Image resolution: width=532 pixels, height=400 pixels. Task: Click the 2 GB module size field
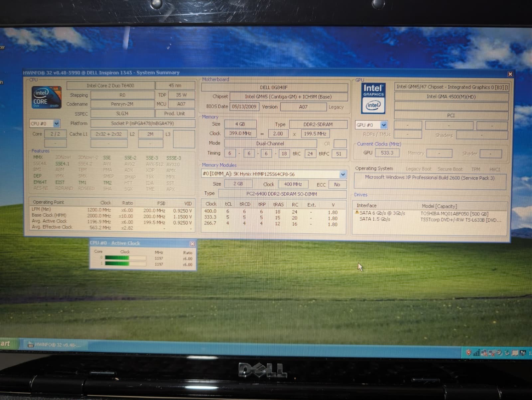(x=238, y=184)
